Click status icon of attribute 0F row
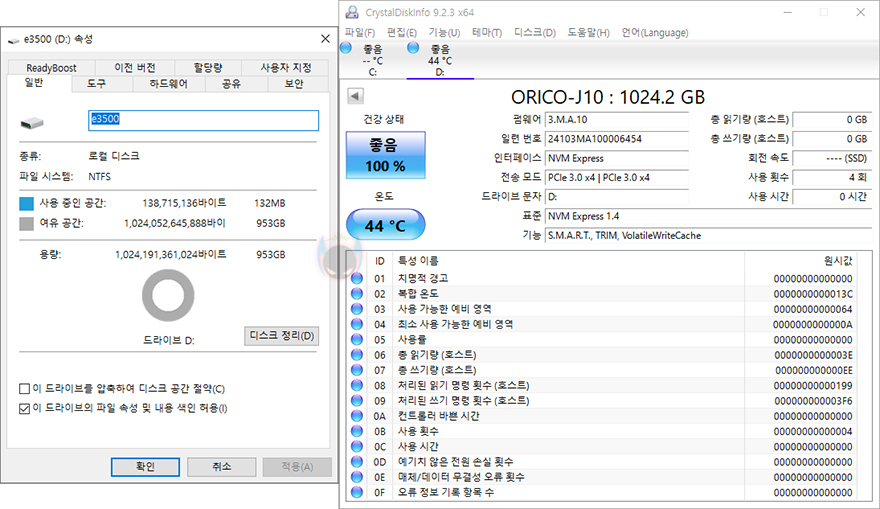The width and height of the screenshot is (880, 509). point(356,492)
